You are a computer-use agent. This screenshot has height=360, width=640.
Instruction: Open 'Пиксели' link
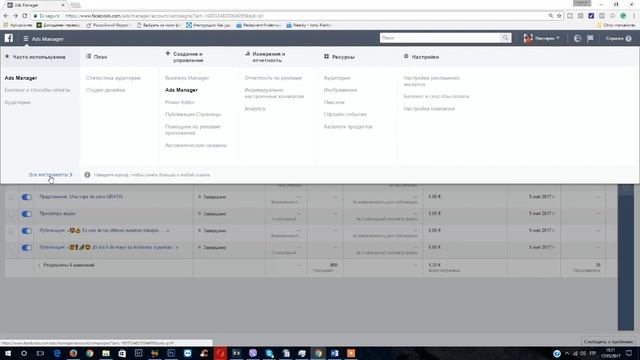point(334,102)
